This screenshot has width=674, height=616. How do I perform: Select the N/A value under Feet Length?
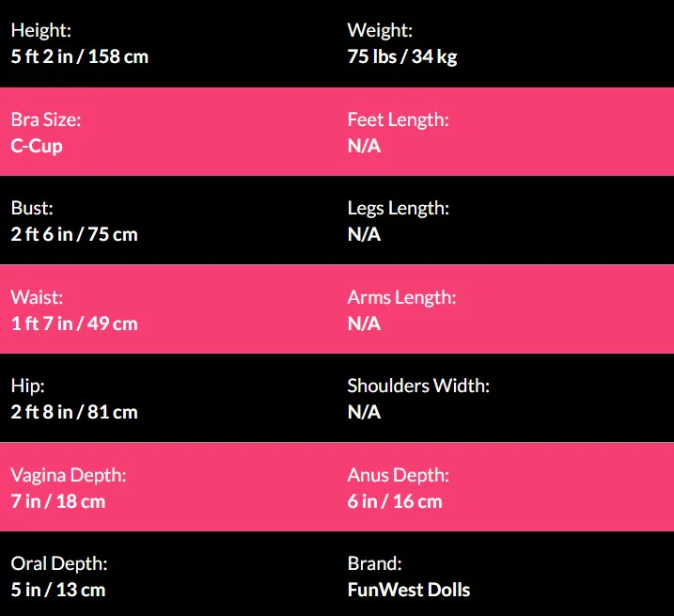click(x=364, y=146)
